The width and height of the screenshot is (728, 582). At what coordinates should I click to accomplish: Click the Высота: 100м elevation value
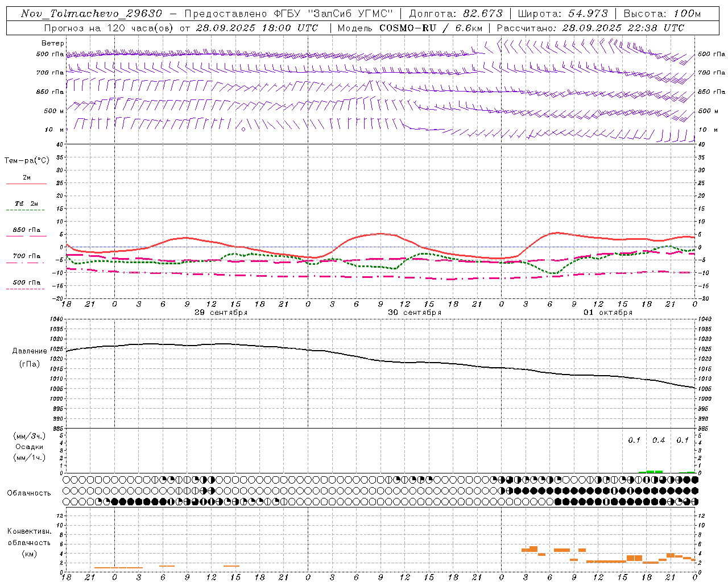point(663,14)
